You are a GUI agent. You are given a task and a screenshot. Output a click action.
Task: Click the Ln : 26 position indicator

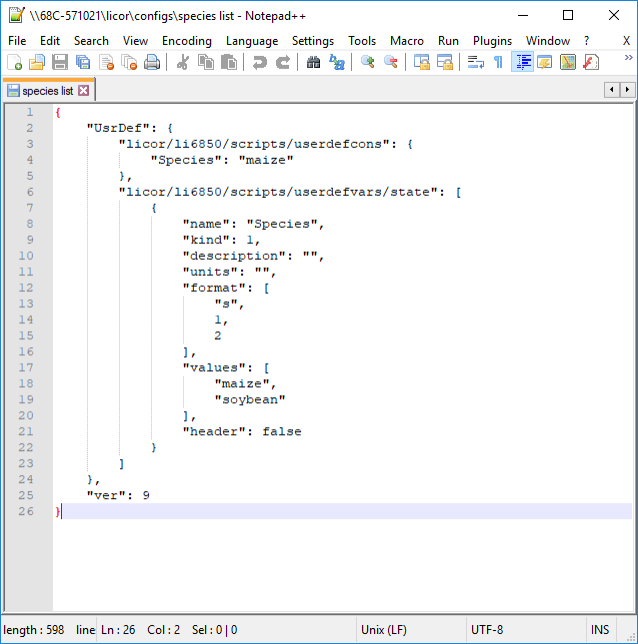click(x=118, y=630)
